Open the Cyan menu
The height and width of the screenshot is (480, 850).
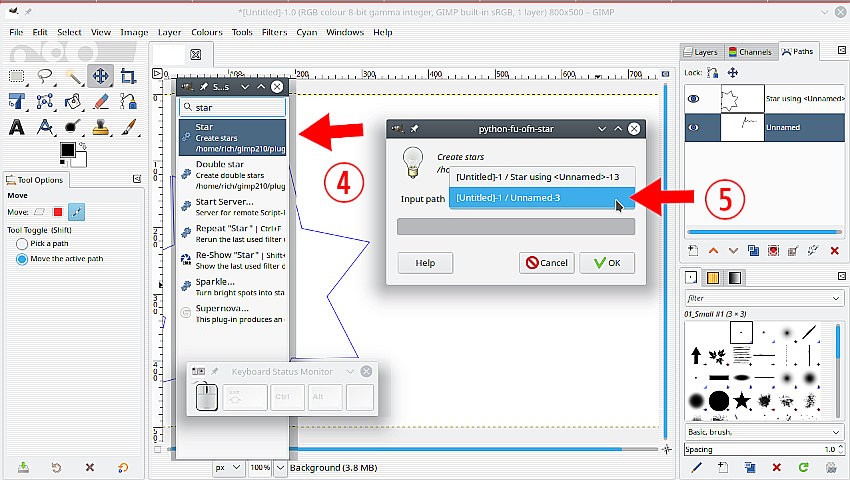[306, 32]
